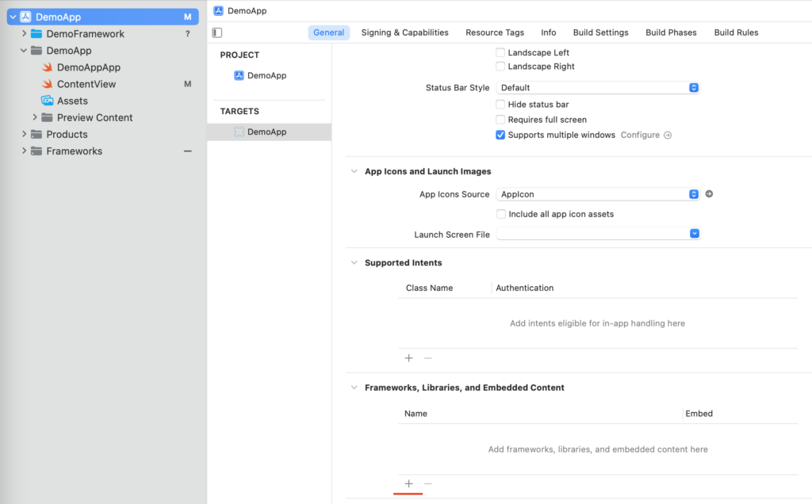Click the Configure arrow icon for multiple windows
This screenshot has height=504, width=812.
click(668, 135)
